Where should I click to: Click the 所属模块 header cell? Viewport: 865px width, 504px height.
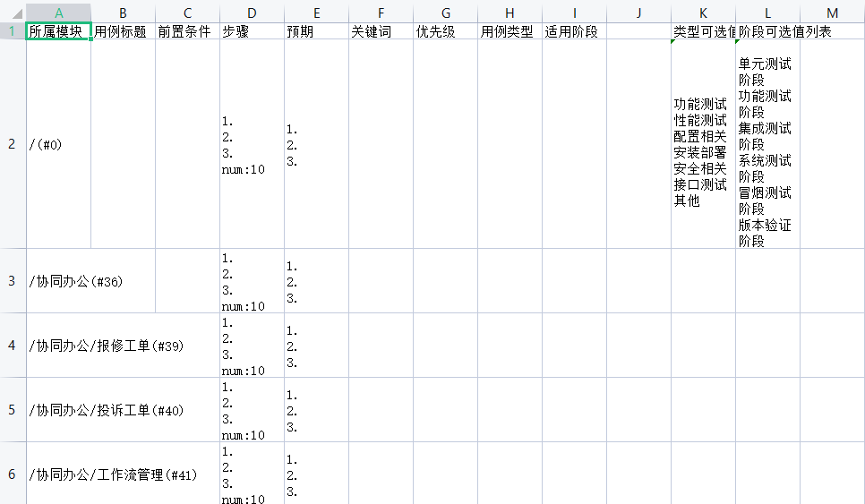58,31
